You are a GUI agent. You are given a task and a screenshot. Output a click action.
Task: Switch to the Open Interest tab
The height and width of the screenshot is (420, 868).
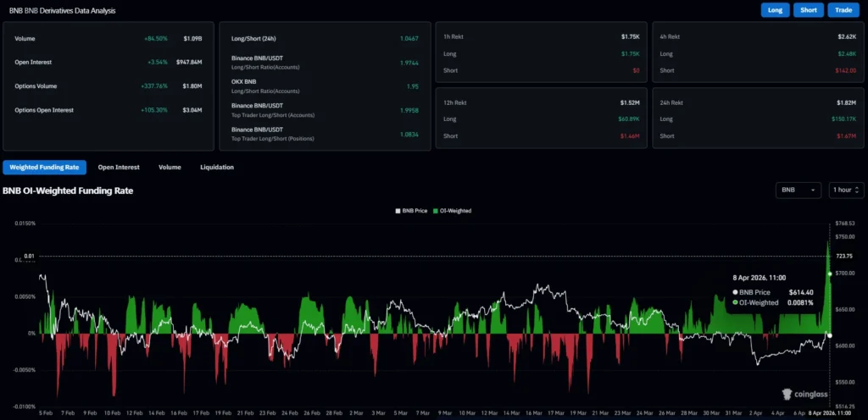[118, 168]
